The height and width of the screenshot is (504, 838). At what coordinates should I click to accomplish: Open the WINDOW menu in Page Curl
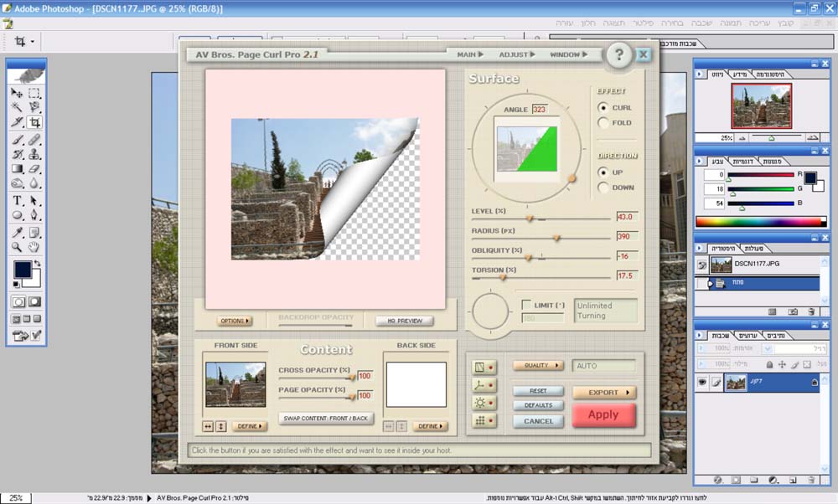[x=569, y=54]
